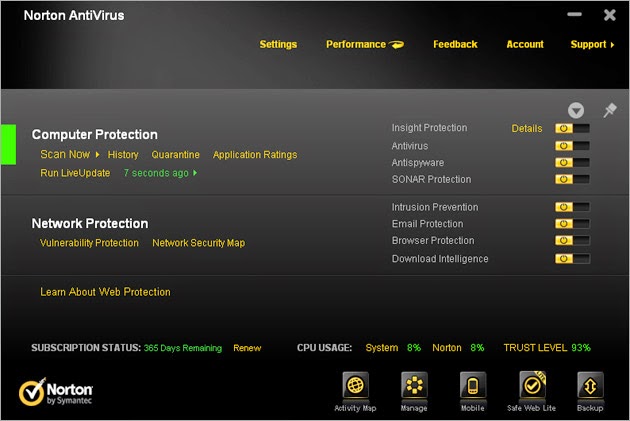
Task: Click the arrow icon next to Performance
Action: 397,45
